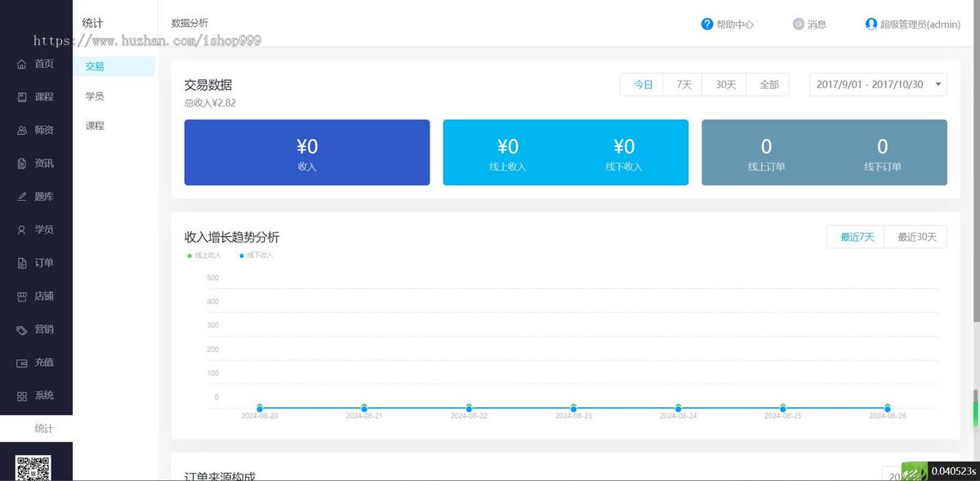This screenshot has width=980, height=481.
Task: Open the 2017/9/01 - 2017/10/30 date dropdown
Action: (878, 84)
